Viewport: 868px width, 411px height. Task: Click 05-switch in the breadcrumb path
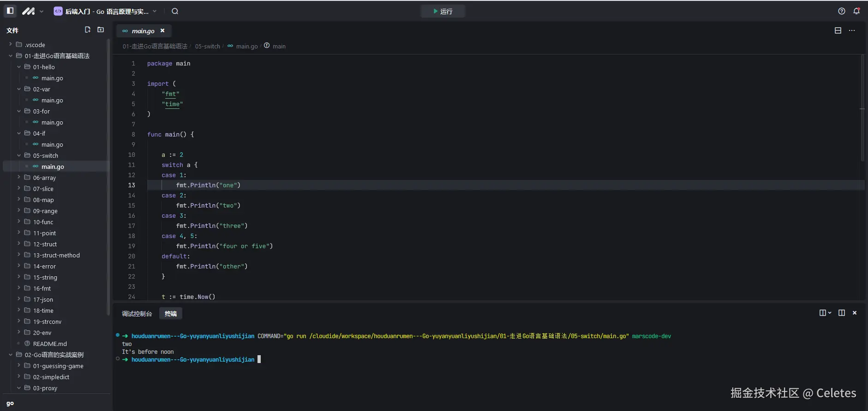[x=207, y=46]
